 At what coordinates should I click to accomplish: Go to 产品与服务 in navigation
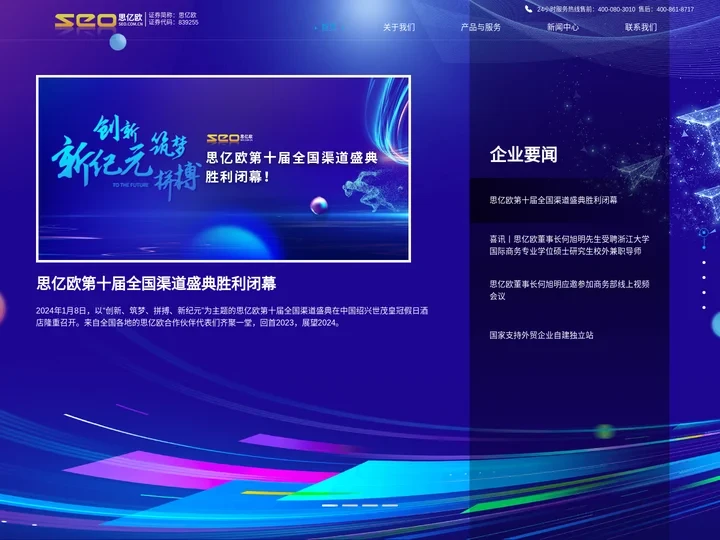click(x=480, y=28)
